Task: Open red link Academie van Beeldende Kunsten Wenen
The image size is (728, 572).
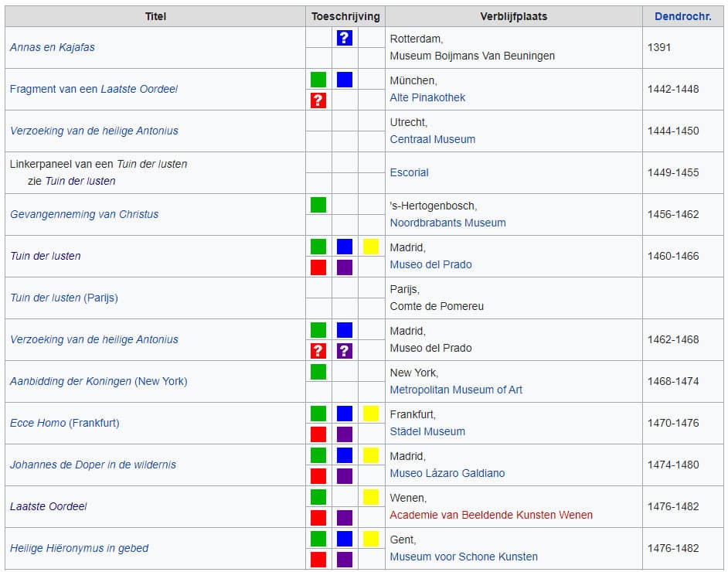Action: [491, 515]
